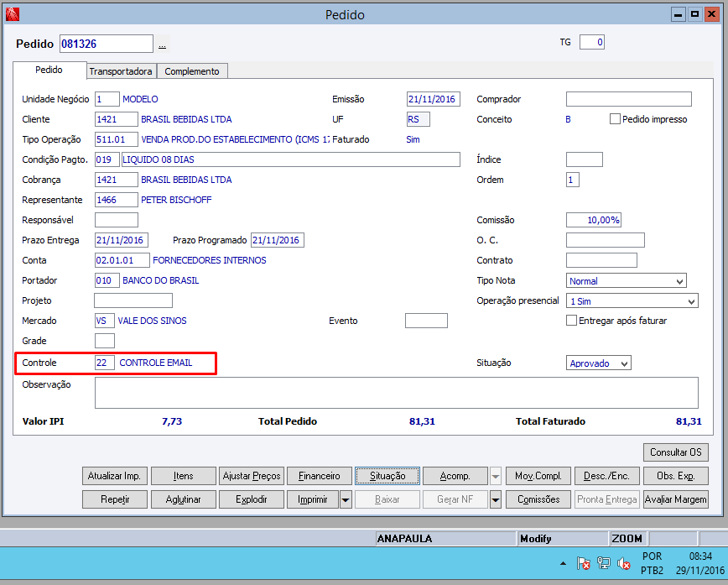The width and height of the screenshot is (728, 585).
Task: Show hidden tray icons arrow
Action: point(563,564)
